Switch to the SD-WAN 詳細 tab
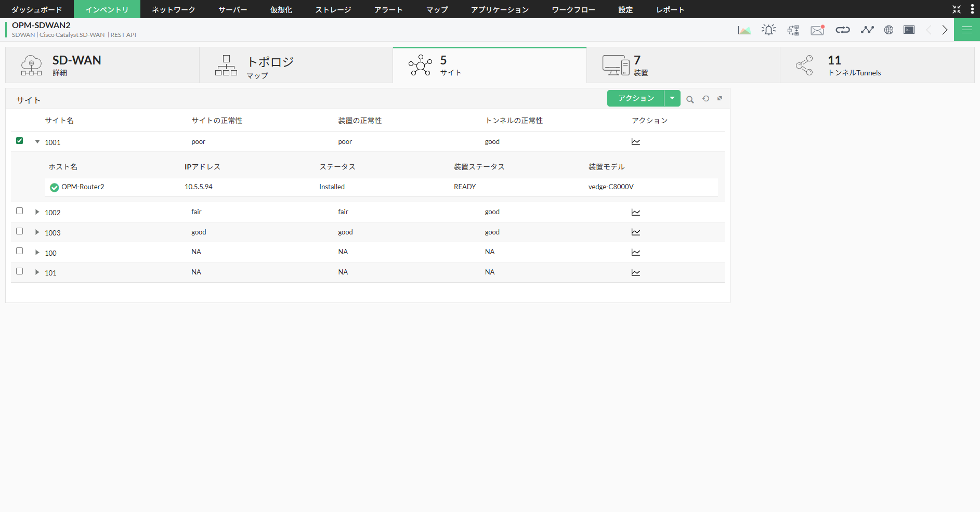 (x=102, y=65)
